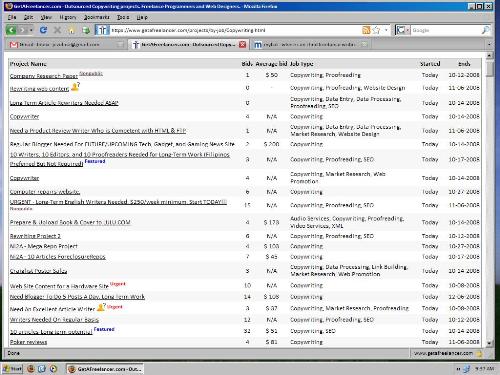Open the Need a Product Review Writer link
The width and height of the screenshot is (500, 375).
click(98, 131)
